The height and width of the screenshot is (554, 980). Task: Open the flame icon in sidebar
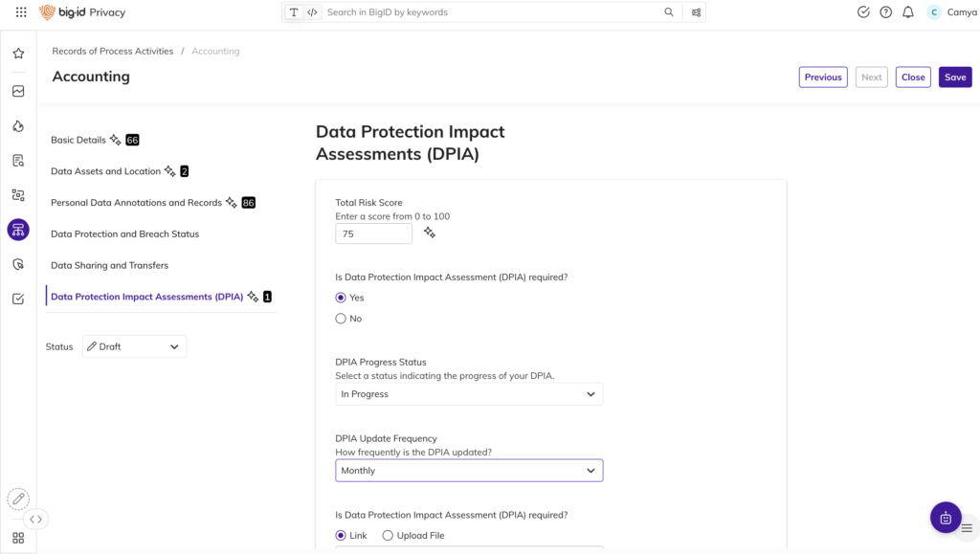click(x=18, y=126)
